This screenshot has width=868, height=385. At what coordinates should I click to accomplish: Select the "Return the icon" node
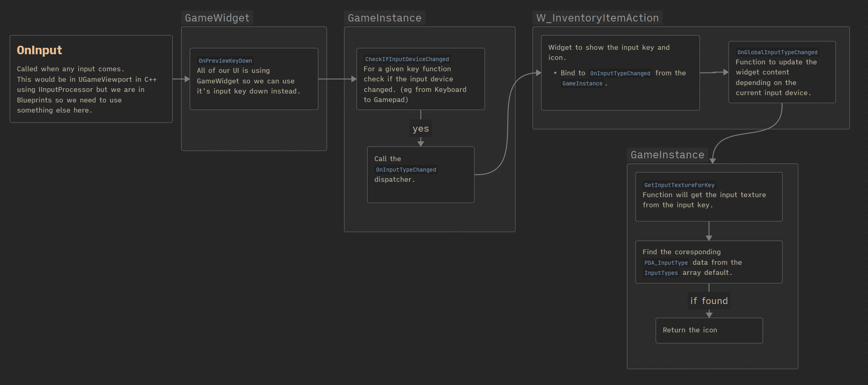click(x=709, y=330)
